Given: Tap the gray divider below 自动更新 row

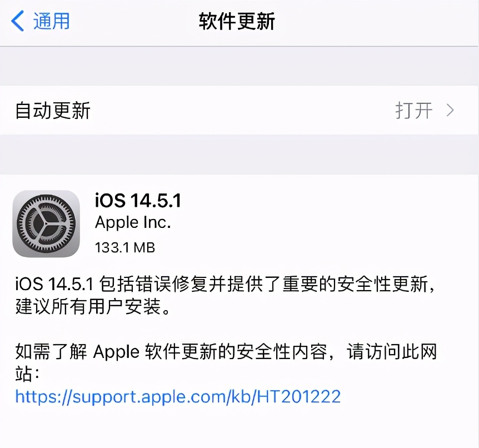Looking at the screenshot, I should pos(239,155).
